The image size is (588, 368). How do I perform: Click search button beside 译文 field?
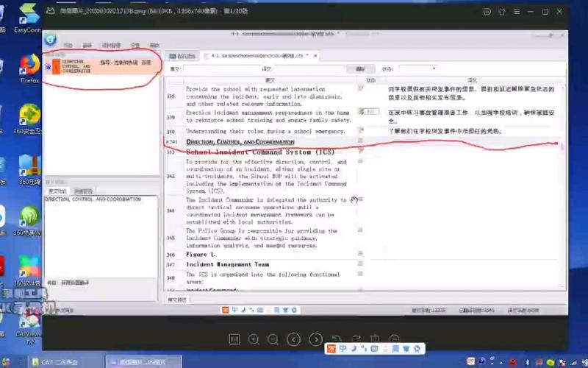[360, 69]
